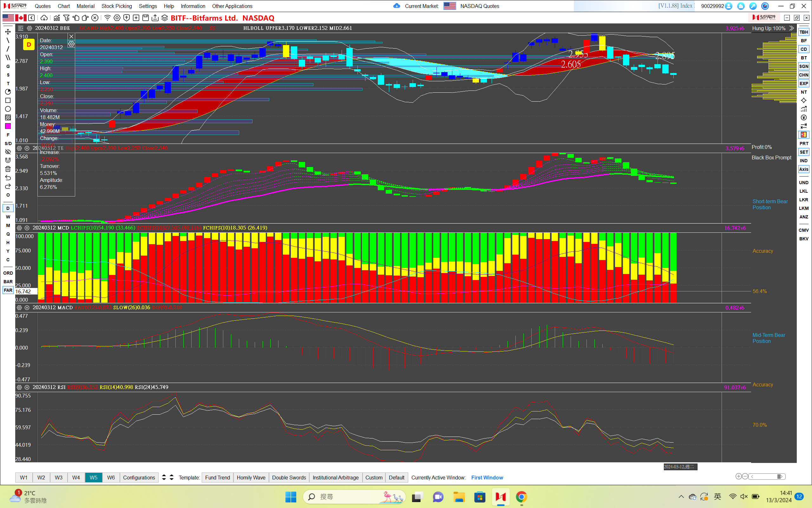Close the data tooltip box
Image resolution: width=812 pixels, height=508 pixels.
71,37
